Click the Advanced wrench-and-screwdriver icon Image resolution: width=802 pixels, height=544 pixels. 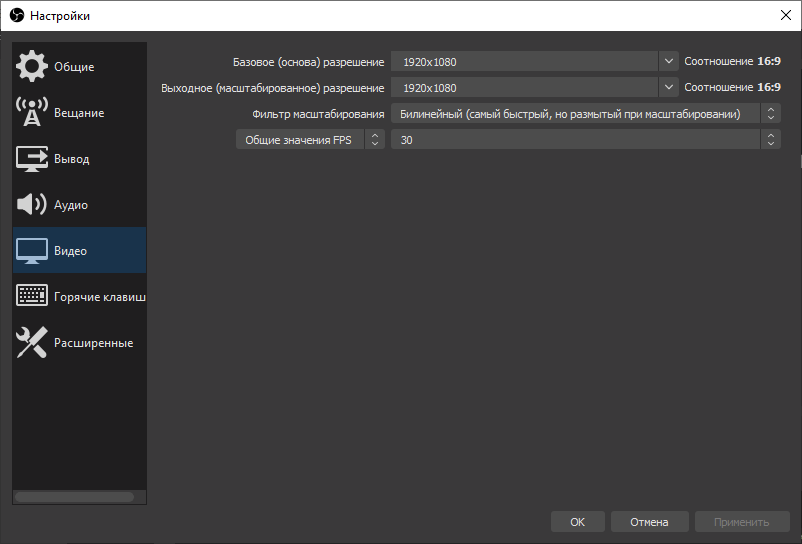[x=32, y=343]
